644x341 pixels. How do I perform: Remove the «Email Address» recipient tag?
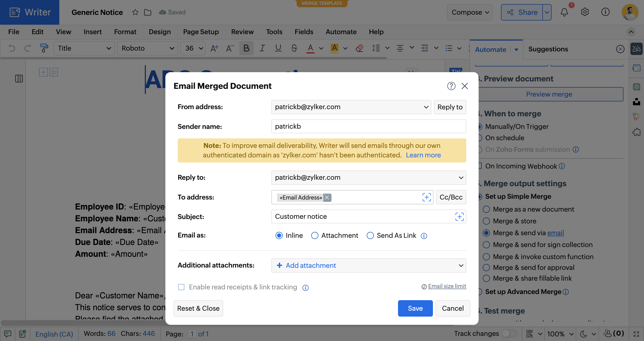click(x=327, y=197)
